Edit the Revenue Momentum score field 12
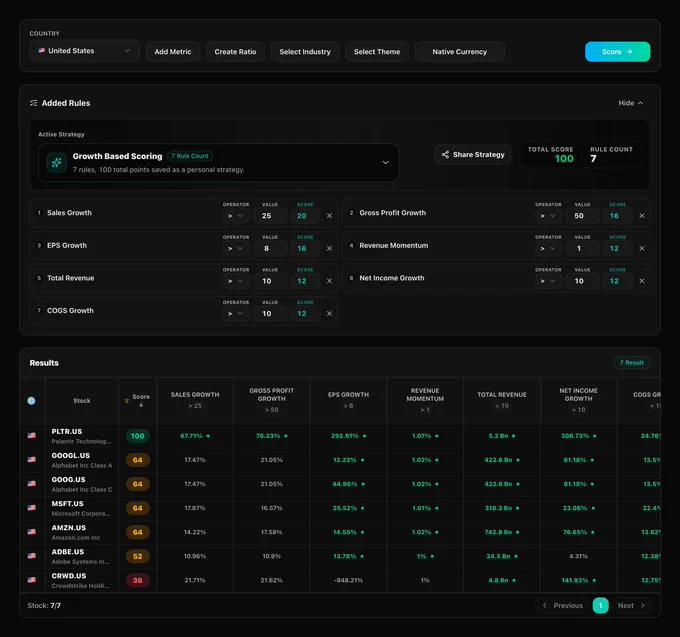This screenshot has width=680, height=637. [x=618, y=248]
